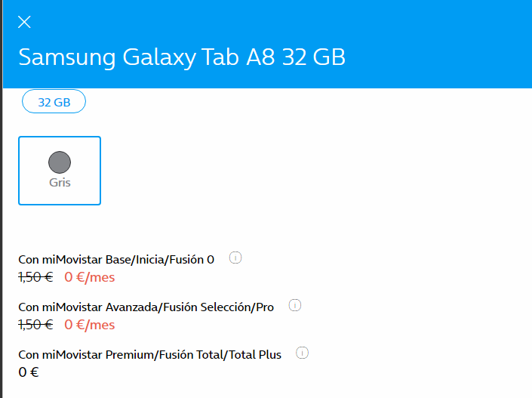
Task: Open info icon for Avanzada/Fusión Selección/Pro plan
Action: click(295, 306)
